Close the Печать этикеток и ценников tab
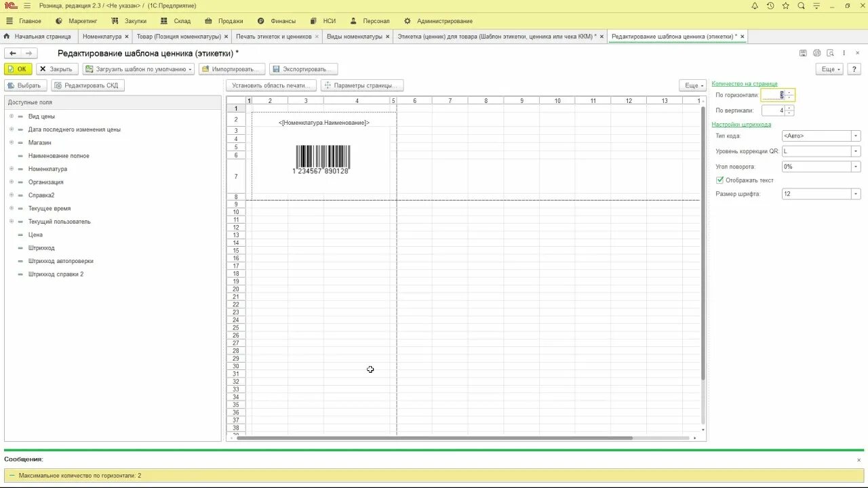The width and height of the screenshot is (868, 488). (x=317, y=37)
